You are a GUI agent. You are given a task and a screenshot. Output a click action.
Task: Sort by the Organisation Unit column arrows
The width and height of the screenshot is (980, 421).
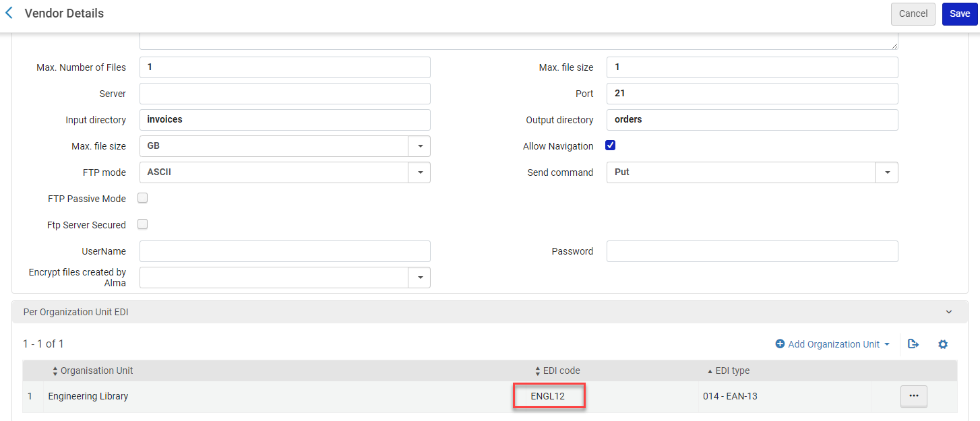pos(55,371)
